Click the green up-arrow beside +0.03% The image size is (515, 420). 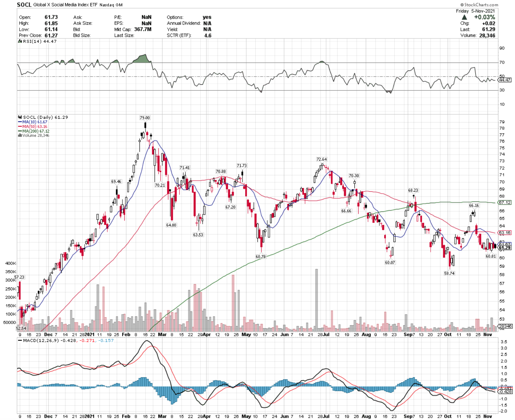tap(464, 17)
